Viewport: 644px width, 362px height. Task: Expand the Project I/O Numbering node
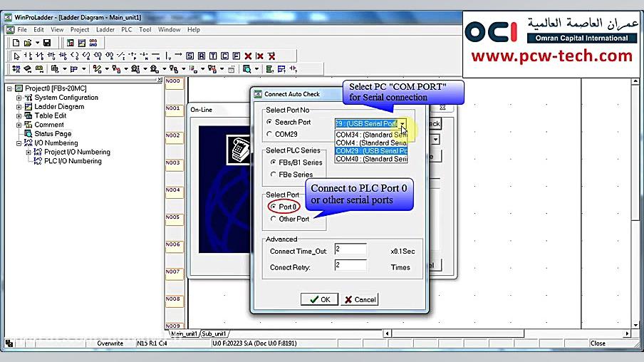pos(28,152)
